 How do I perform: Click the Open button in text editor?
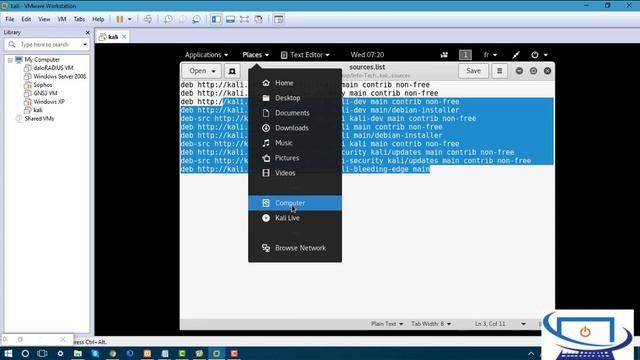pos(202,71)
